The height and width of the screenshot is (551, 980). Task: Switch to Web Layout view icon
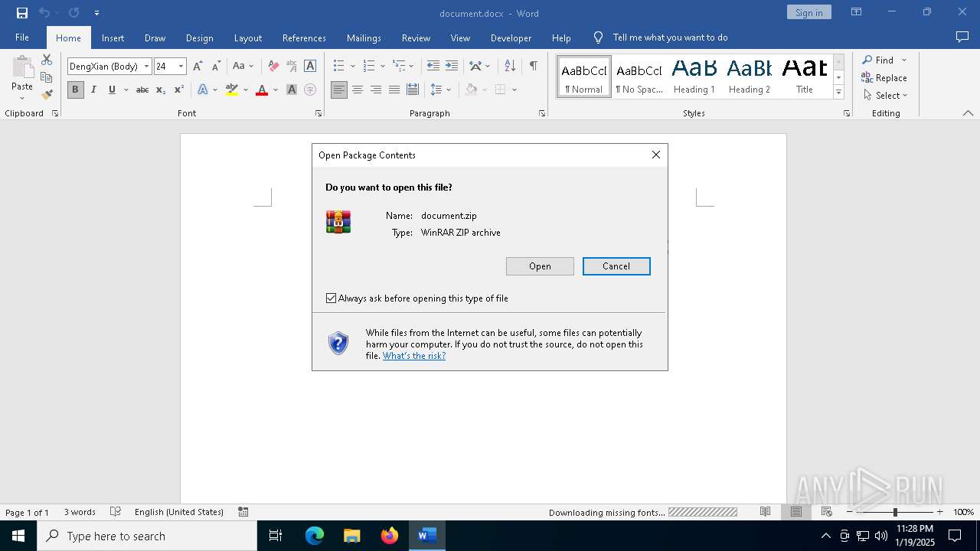[x=826, y=512]
